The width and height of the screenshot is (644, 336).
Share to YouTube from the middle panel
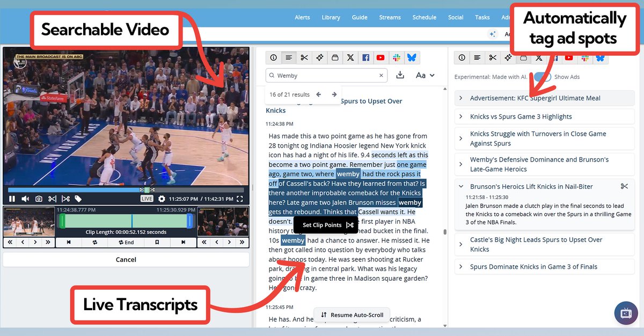point(381,57)
